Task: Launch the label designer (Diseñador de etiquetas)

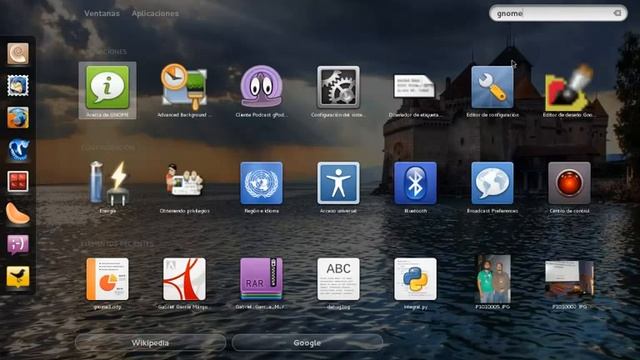Action: (x=415, y=90)
